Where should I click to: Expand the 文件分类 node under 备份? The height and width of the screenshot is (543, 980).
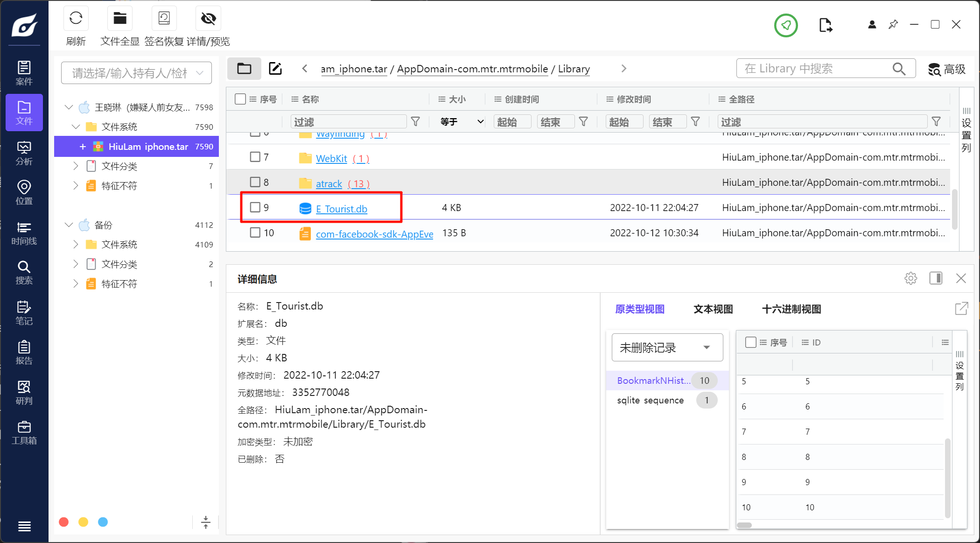[x=76, y=264]
